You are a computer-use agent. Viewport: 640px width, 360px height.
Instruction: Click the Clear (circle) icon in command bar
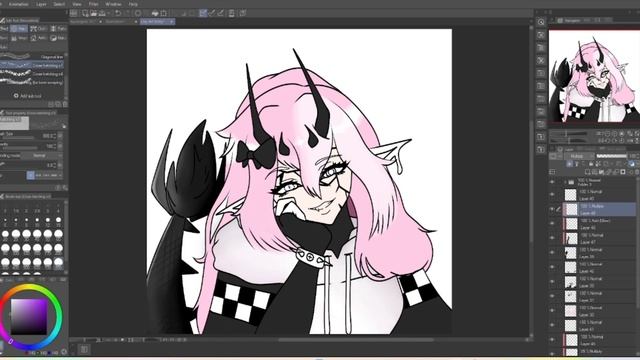pyautogui.click(x=138, y=13)
